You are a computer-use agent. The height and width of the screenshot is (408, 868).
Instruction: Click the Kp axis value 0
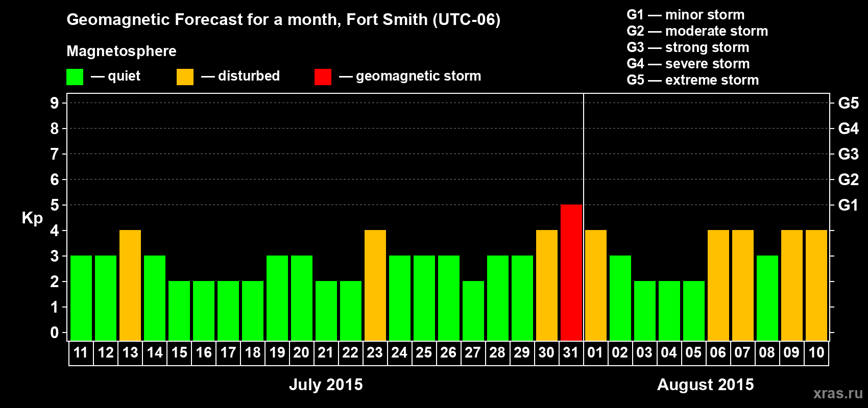55,333
